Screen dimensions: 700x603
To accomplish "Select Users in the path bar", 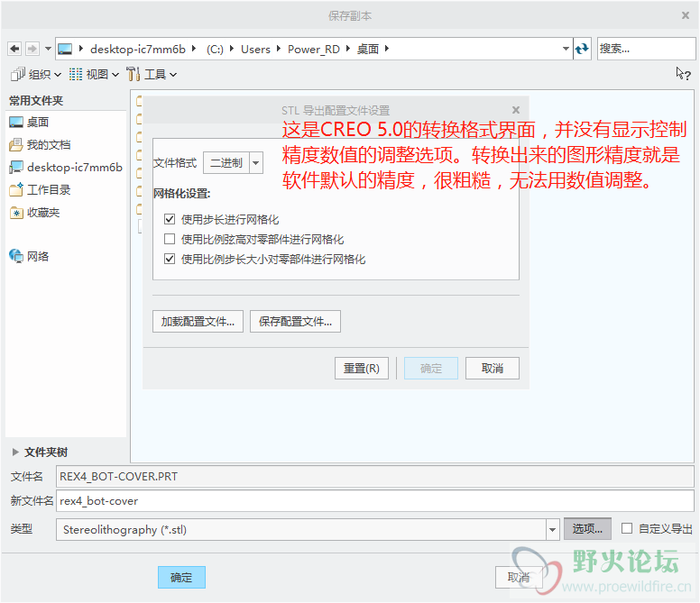I will click(255, 49).
